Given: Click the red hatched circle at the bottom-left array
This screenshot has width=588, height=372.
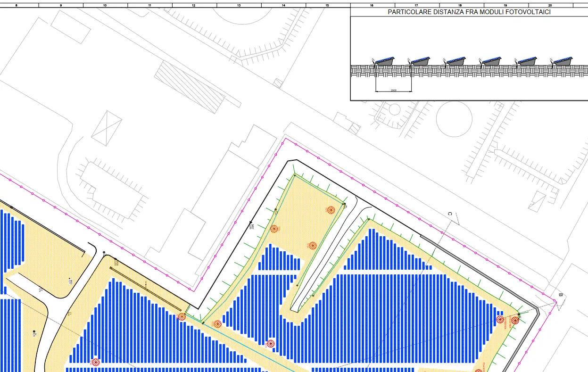Looking at the screenshot, I should tap(96, 362).
